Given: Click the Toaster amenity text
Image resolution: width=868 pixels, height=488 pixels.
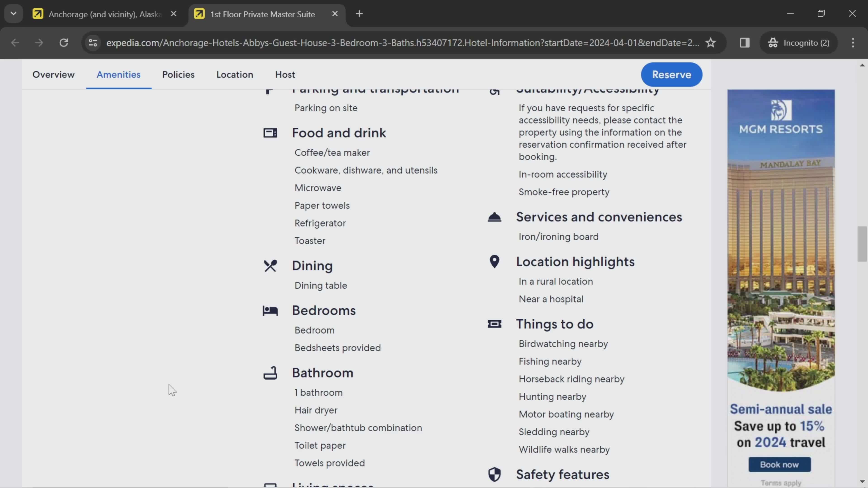Looking at the screenshot, I should tap(310, 241).
